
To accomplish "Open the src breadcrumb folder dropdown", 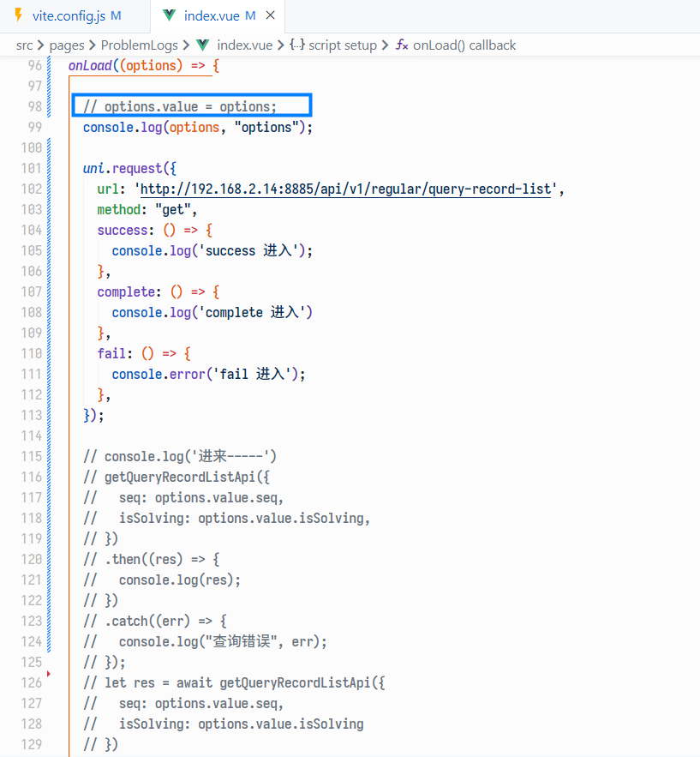I will click(x=24, y=45).
